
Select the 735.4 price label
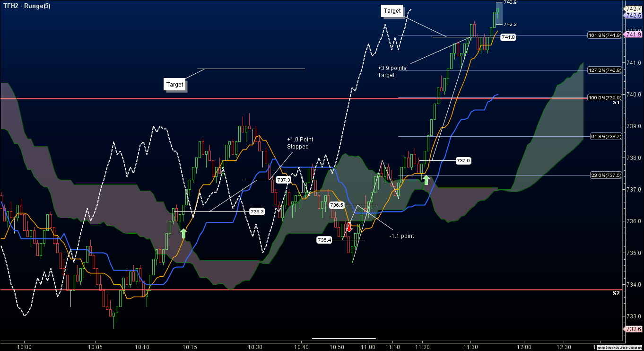coord(324,240)
